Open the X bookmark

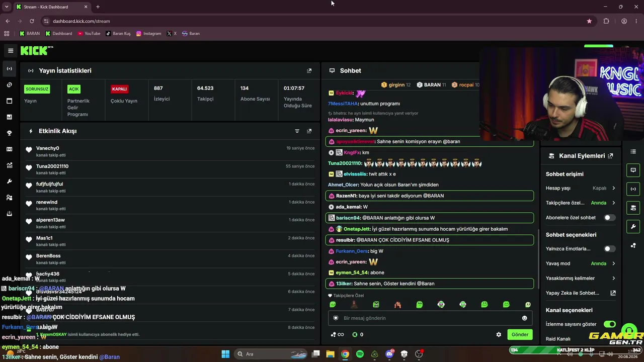pos(172,34)
